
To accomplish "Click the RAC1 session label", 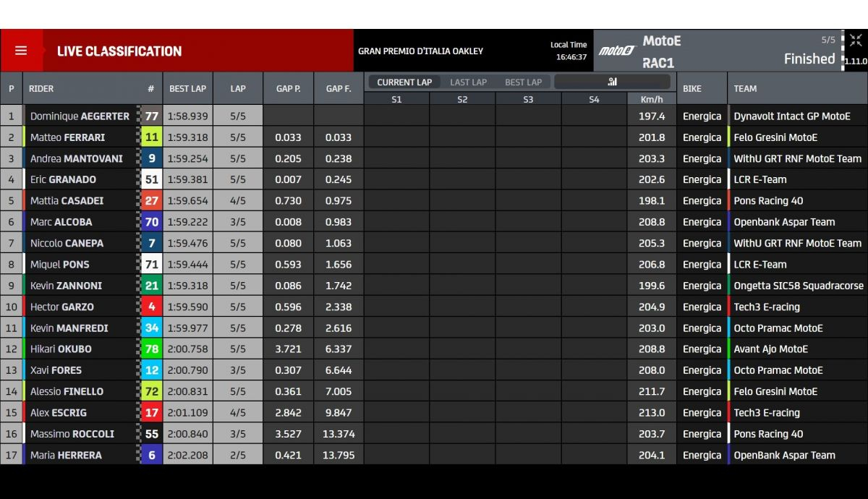I will [658, 63].
